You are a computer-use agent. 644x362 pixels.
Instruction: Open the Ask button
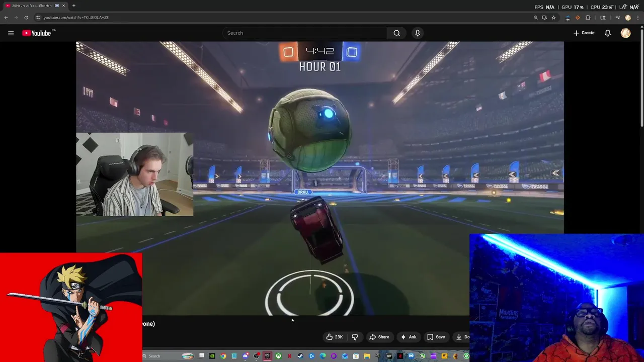(x=408, y=337)
